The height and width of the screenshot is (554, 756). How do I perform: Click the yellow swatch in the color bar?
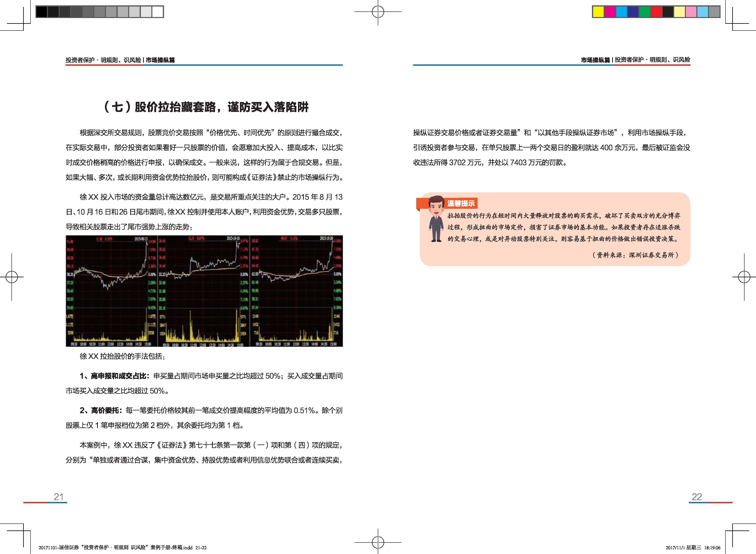pyautogui.click(x=598, y=12)
